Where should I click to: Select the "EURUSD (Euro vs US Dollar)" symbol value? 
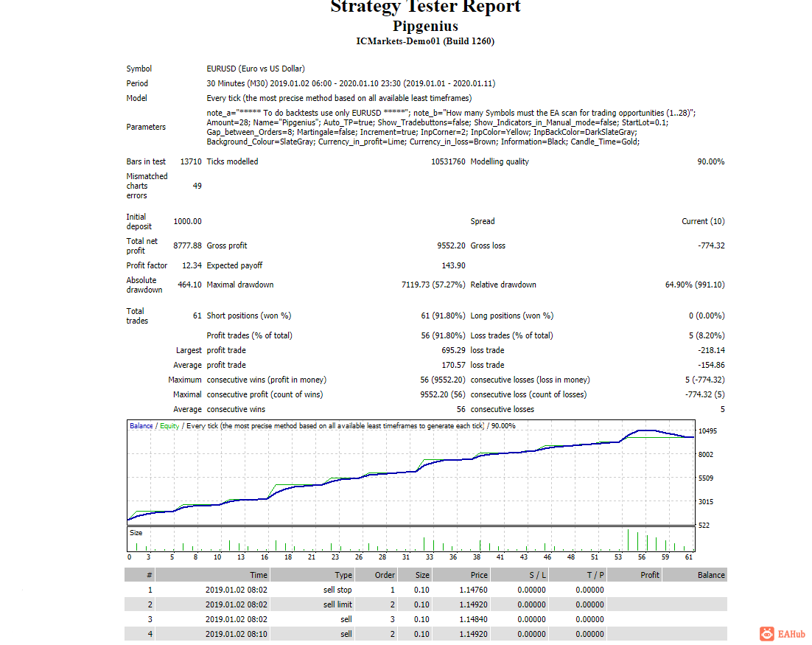click(255, 69)
